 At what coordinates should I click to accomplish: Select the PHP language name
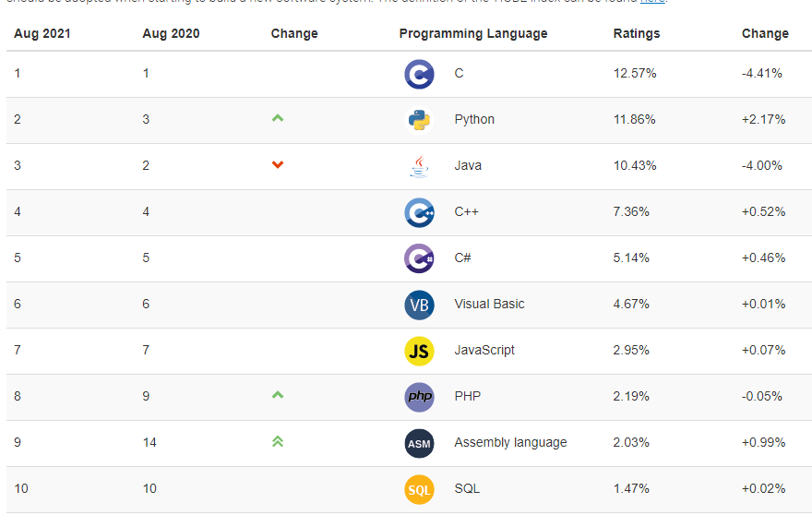click(468, 396)
